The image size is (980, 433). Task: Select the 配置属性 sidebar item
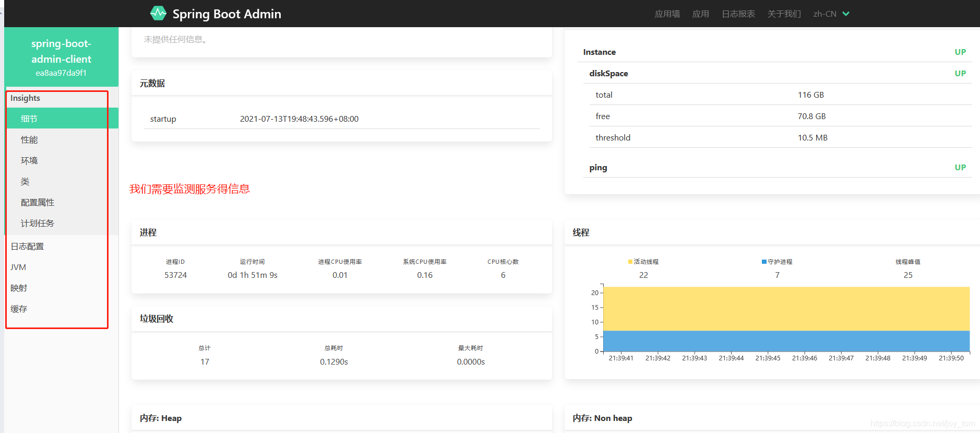pyautogui.click(x=62, y=202)
